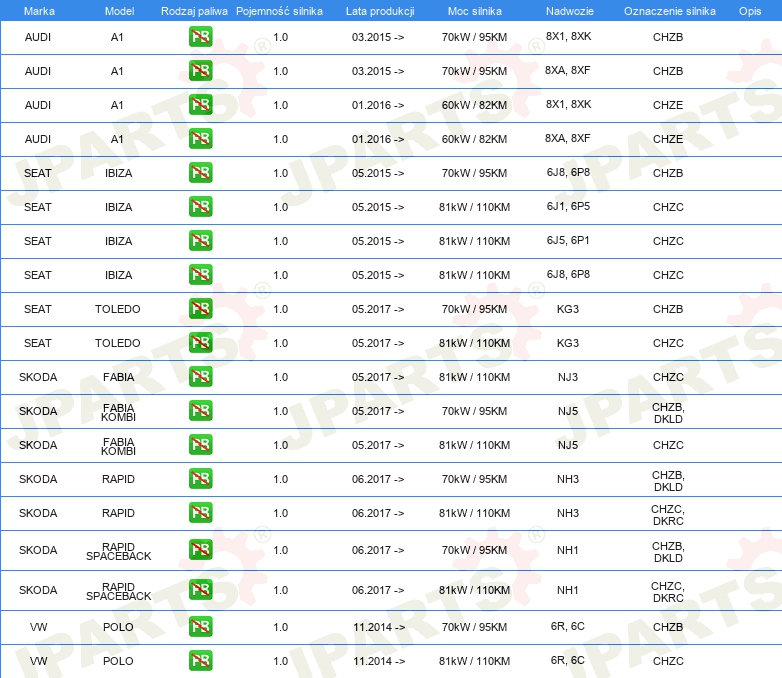Click the Pojemność silnika column header
The image size is (782, 678).
[280, 10]
